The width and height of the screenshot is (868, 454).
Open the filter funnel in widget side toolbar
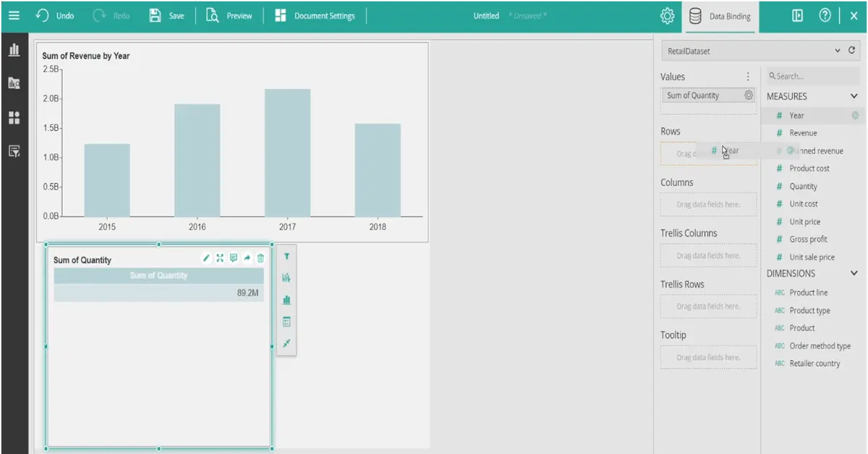[286, 256]
